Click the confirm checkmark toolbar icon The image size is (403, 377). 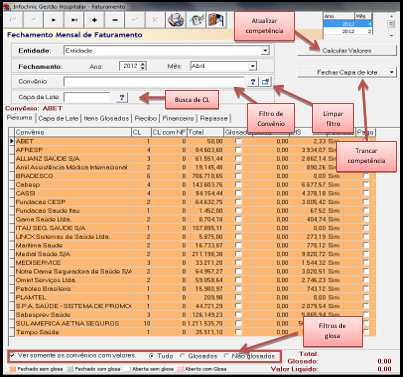click(135, 20)
